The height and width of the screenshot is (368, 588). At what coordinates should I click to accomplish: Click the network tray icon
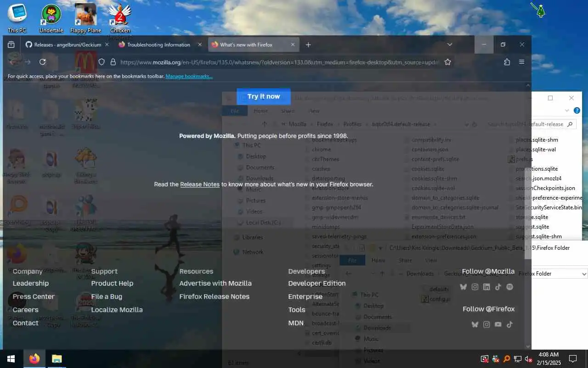(517, 359)
